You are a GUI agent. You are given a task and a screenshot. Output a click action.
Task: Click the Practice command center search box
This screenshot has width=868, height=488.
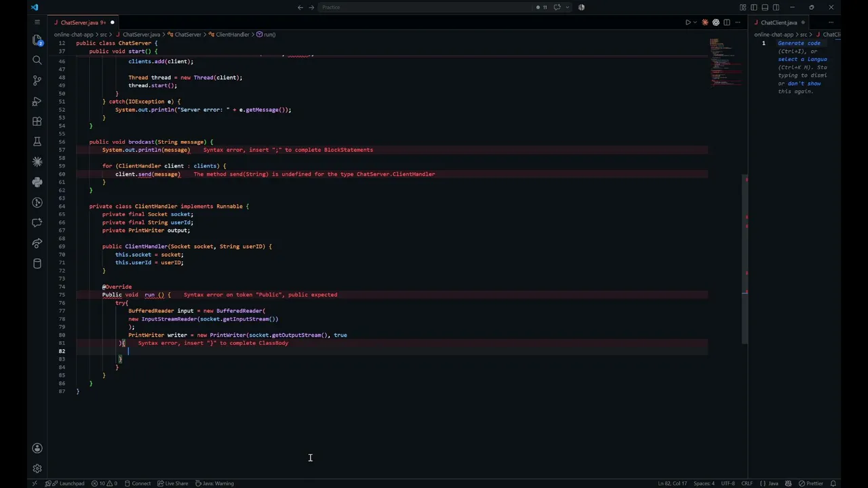coord(426,7)
